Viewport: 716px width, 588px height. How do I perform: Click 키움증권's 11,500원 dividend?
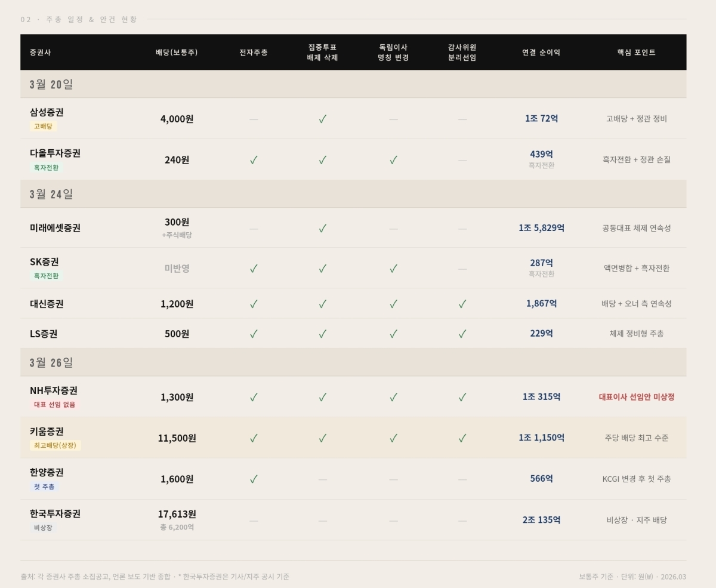coord(177,438)
